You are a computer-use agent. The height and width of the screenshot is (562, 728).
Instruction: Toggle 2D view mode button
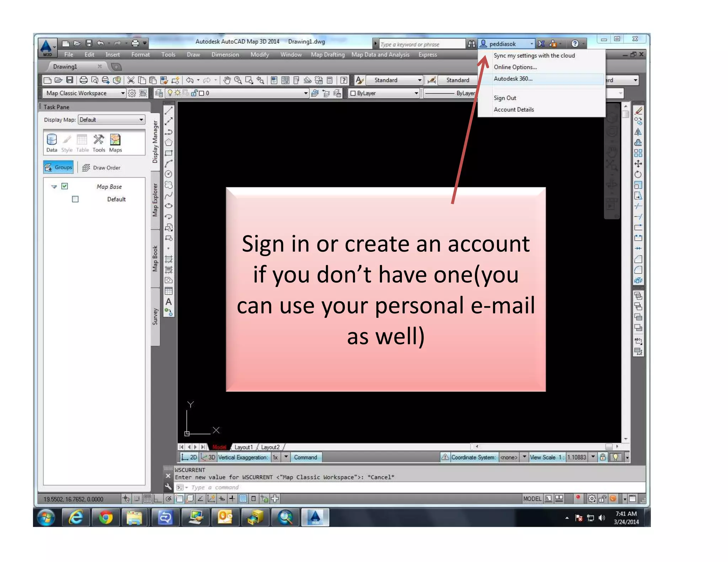pyautogui.click(x=189, y=457)
